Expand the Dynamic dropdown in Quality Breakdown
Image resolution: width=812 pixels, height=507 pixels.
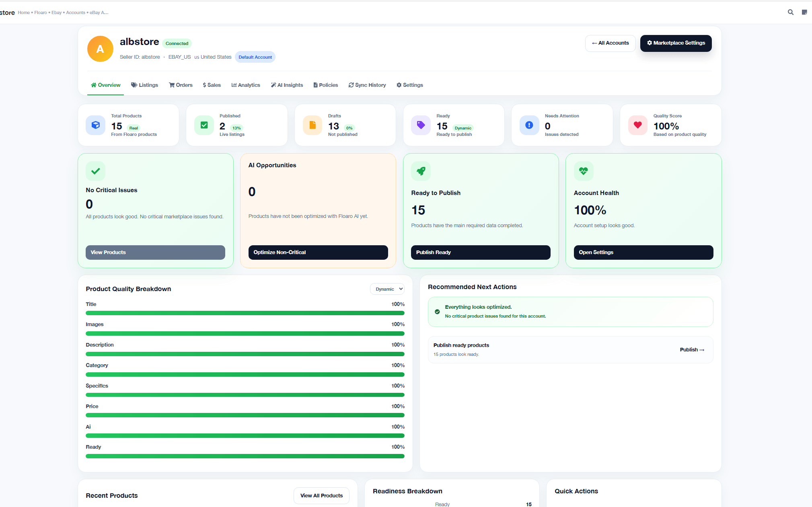coord(387,289)
